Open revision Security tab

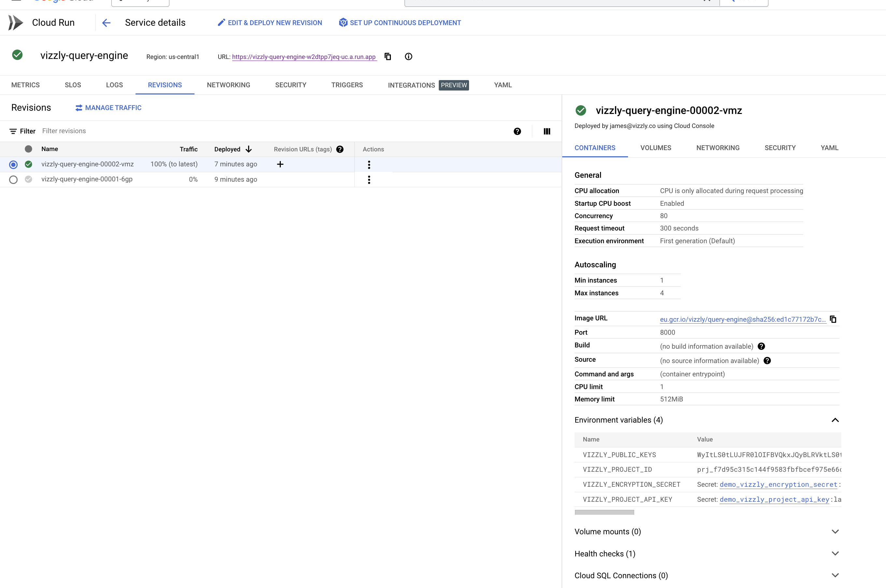[780, 148]
